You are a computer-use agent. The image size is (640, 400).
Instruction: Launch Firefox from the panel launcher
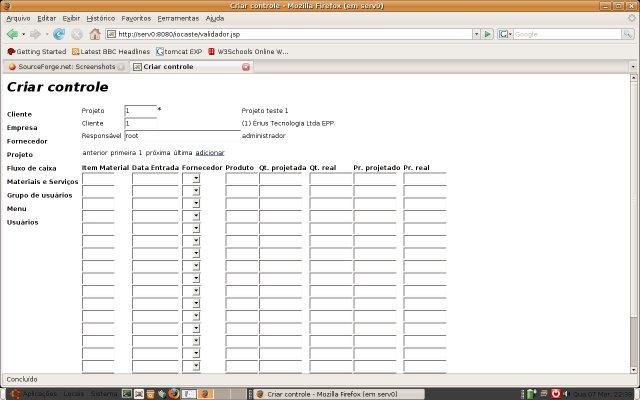point(173,394)
